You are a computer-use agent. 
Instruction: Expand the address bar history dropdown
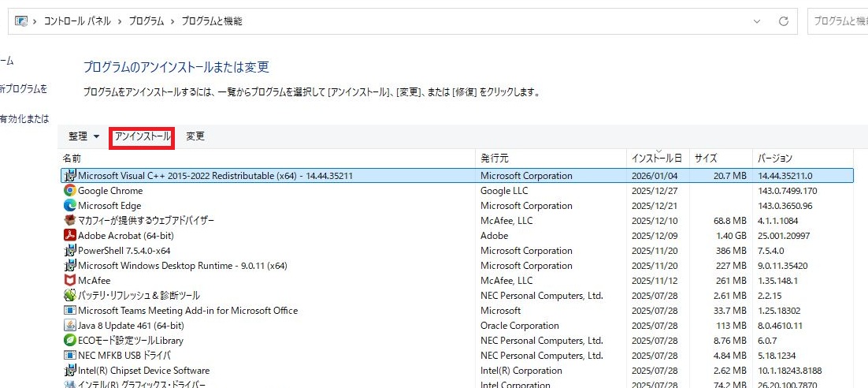pos(757,21)
